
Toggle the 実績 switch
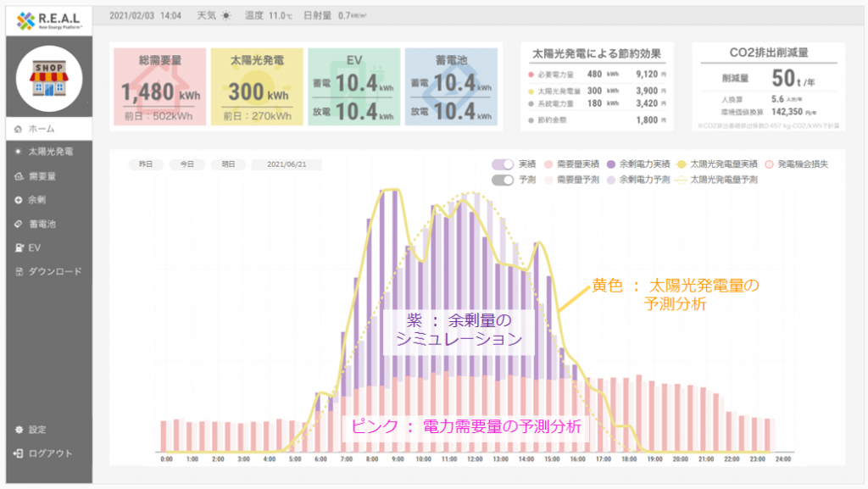pos(503,164)
